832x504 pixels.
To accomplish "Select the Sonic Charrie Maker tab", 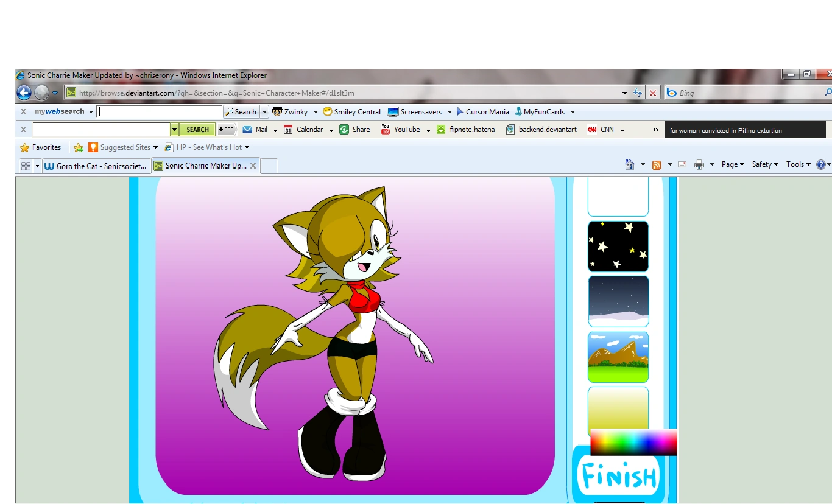I will pyautogui.click(x=201, y=166).
